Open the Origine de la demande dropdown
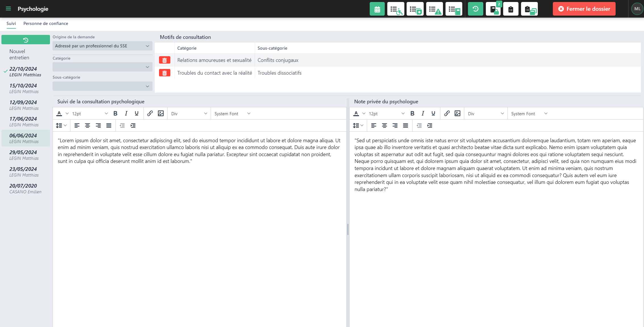Screen dimensions: 644x327 102,46
